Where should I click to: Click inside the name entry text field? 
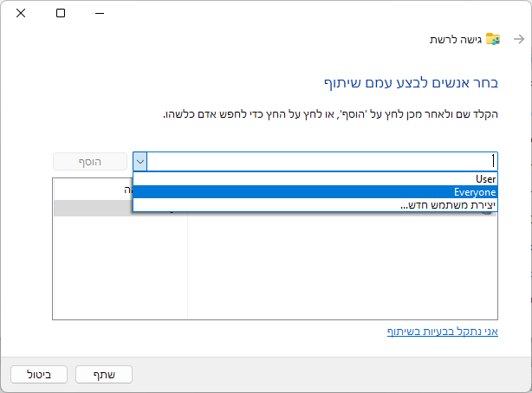(321, 161)
